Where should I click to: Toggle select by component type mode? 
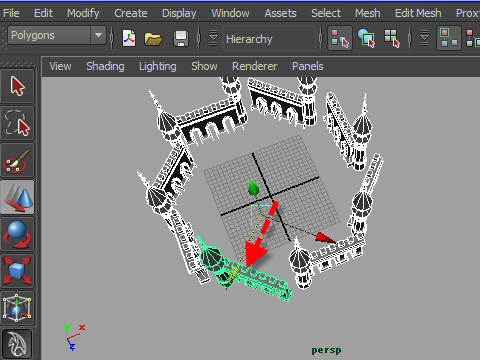point(392,38)
